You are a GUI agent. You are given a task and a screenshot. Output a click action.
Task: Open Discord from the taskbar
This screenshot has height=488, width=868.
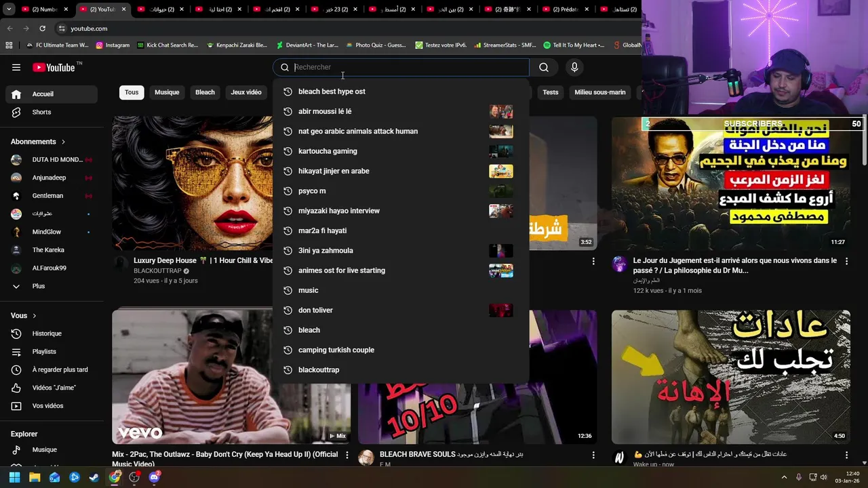coord(154,477)
